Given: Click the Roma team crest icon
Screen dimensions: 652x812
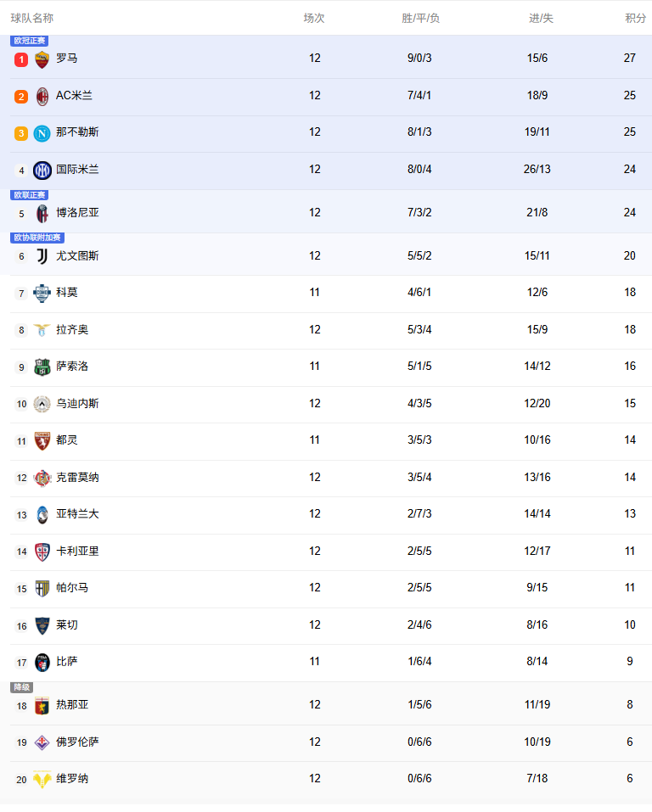Looking at the screenshot, I should 42,59.
